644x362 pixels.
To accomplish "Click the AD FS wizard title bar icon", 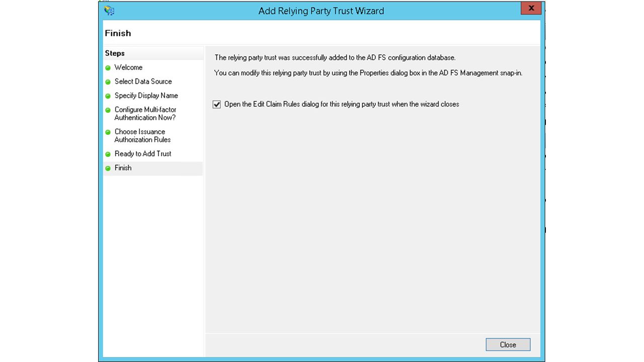I will 109,11.
